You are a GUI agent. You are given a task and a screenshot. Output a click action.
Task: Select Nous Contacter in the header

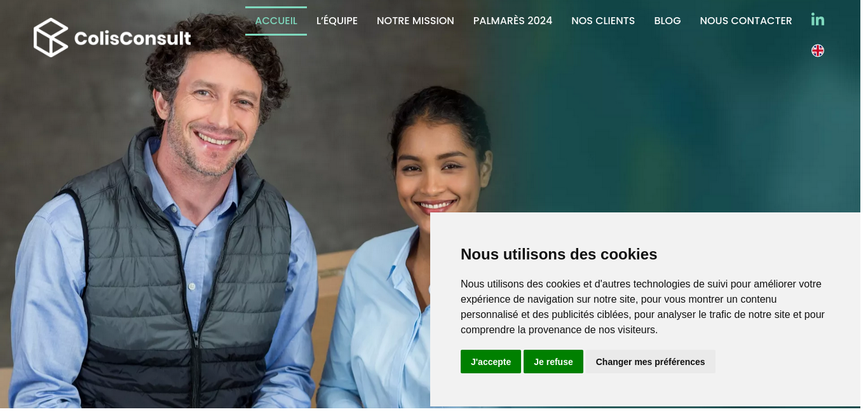click(746, 20)
